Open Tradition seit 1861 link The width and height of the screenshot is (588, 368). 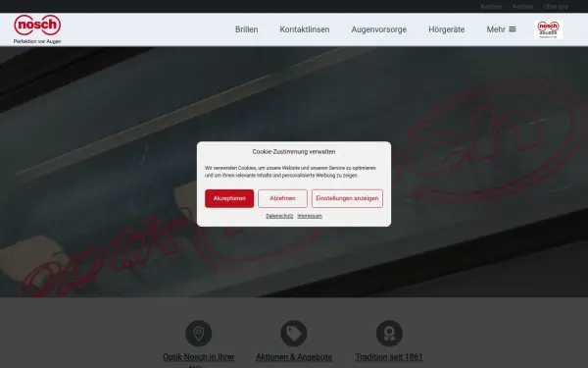pos(389,357)
